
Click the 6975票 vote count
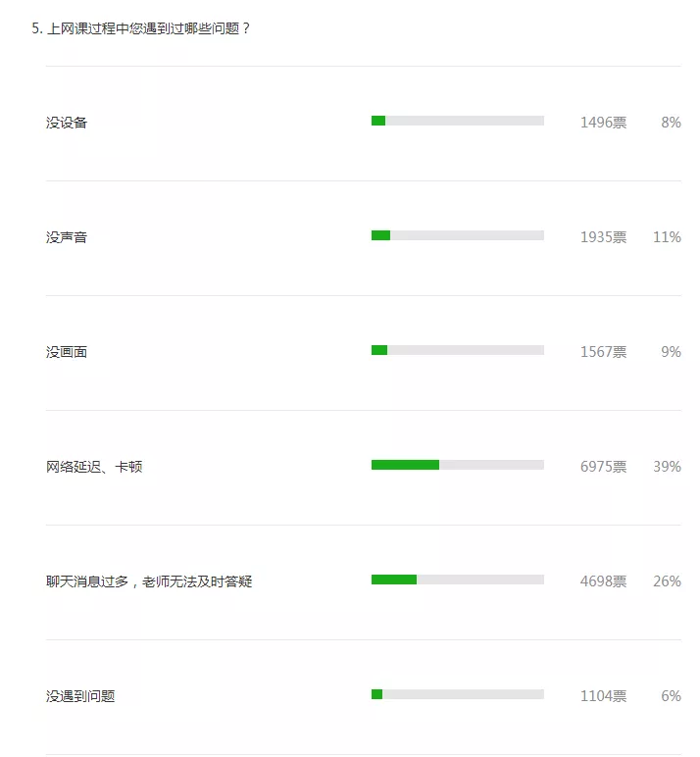[603, 467]
